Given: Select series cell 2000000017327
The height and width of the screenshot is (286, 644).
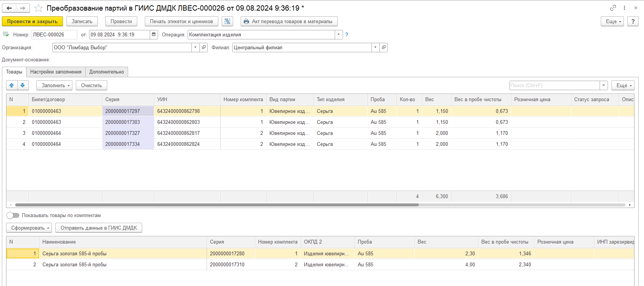Looking at the screenshot, I should [128, 133].
